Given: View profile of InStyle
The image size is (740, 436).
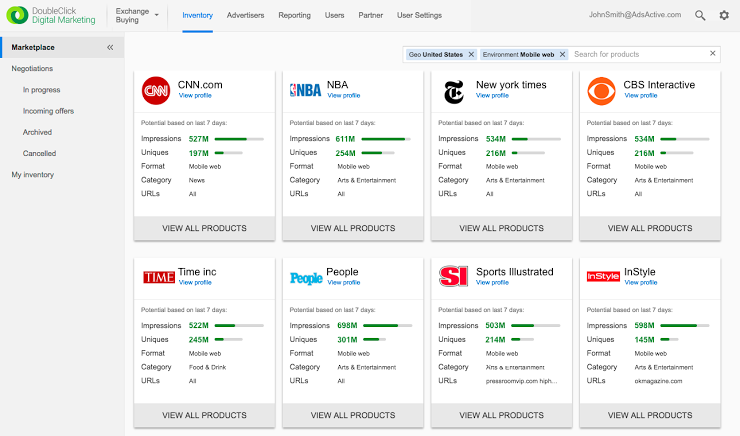Looking at the screenshot, I should click(x=640, y=282).
